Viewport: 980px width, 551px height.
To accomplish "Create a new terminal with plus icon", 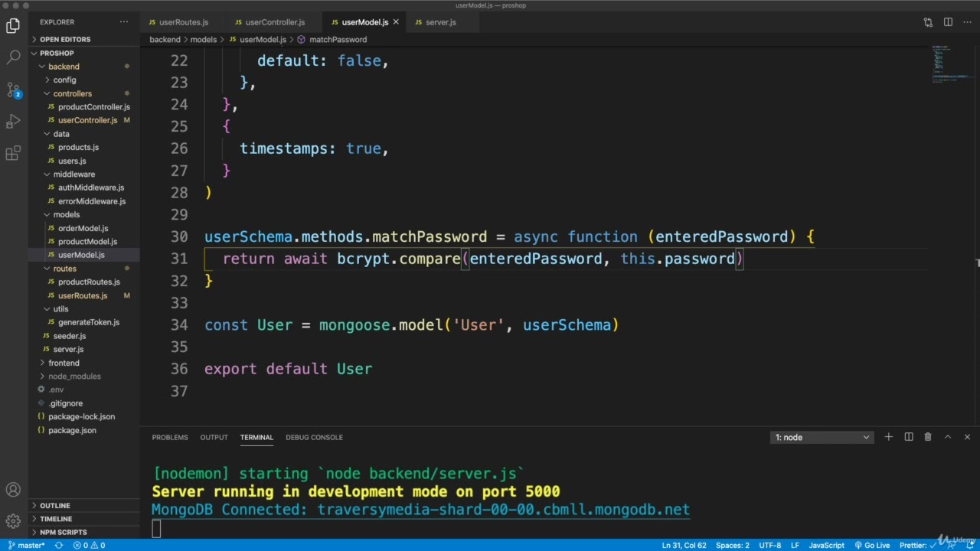I will tap(889, 437).
